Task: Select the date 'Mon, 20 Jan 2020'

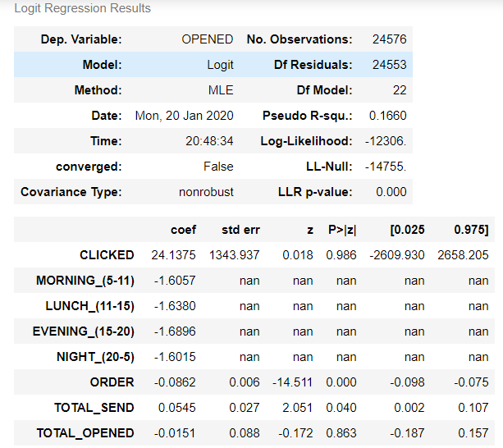Action: tap(184, 116)
